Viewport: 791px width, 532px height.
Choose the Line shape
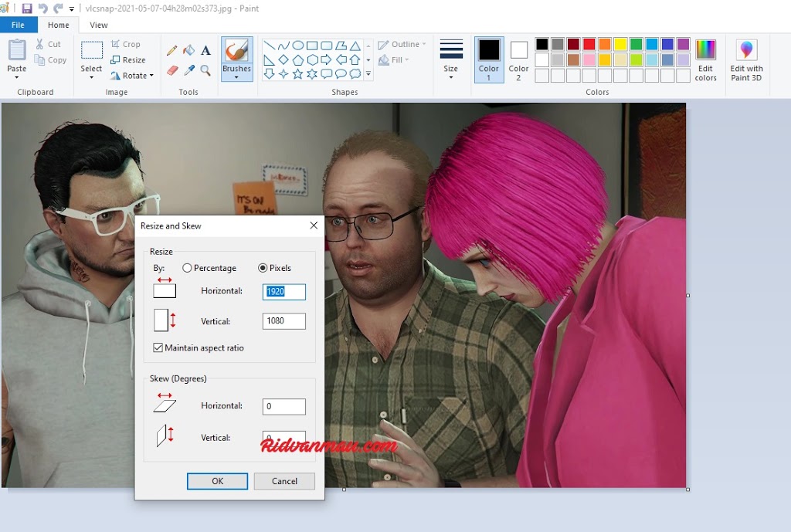click(x=269, y=46)
